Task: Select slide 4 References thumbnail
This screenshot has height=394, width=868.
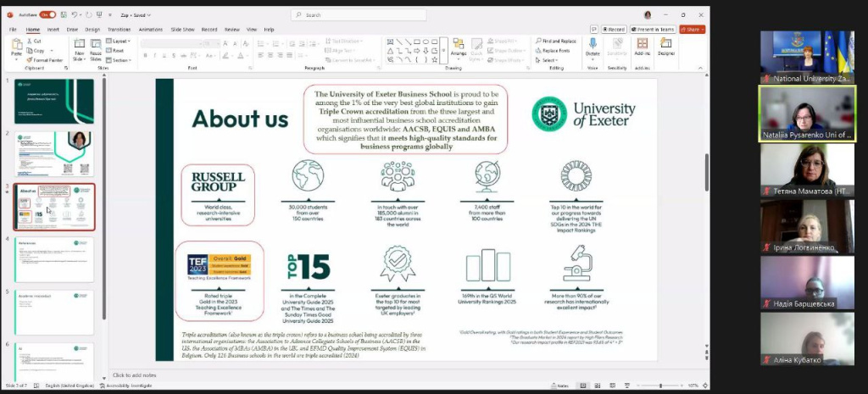Action: pos(54,259)
